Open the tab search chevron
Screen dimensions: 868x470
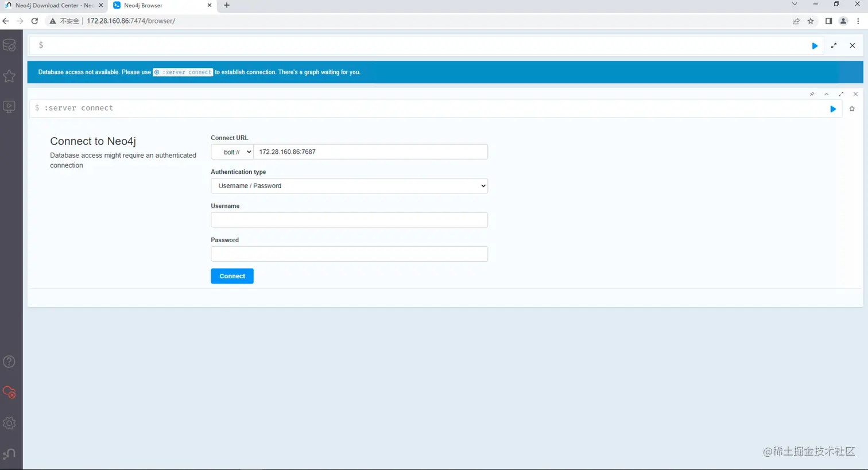click(795, 4)
